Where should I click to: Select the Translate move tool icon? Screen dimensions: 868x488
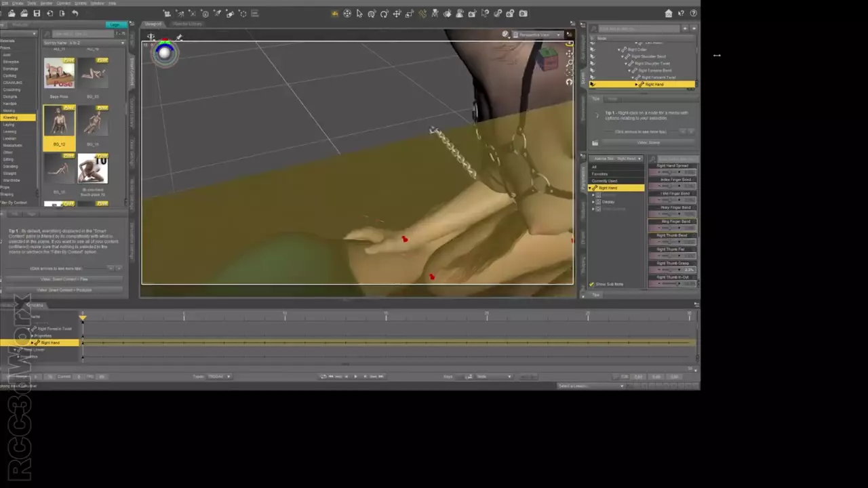pyautogui.click(x=397, y=14)
